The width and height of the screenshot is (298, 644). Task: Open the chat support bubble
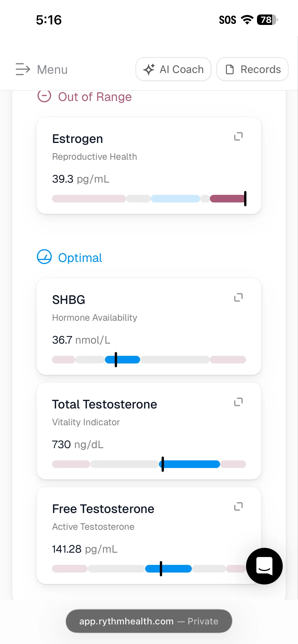[264, 566]
